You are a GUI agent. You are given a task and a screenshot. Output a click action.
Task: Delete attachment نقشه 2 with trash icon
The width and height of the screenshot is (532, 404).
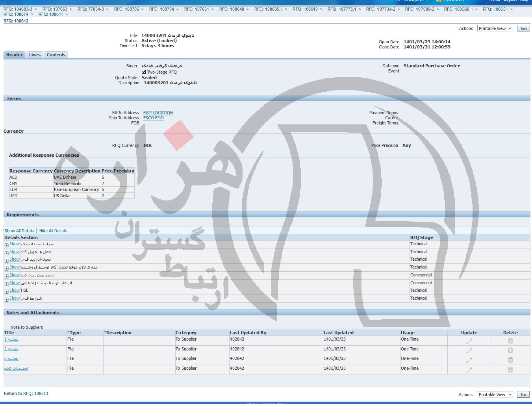[x=510, y=350]
